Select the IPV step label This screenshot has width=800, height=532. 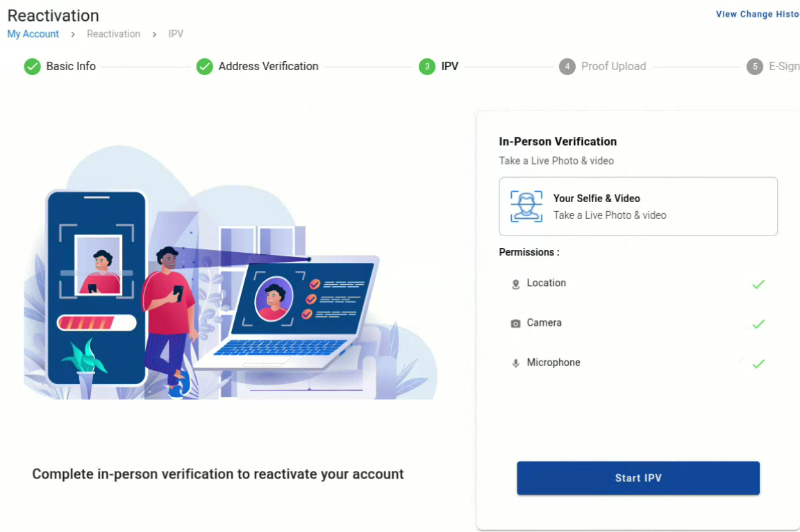[450, 67]
